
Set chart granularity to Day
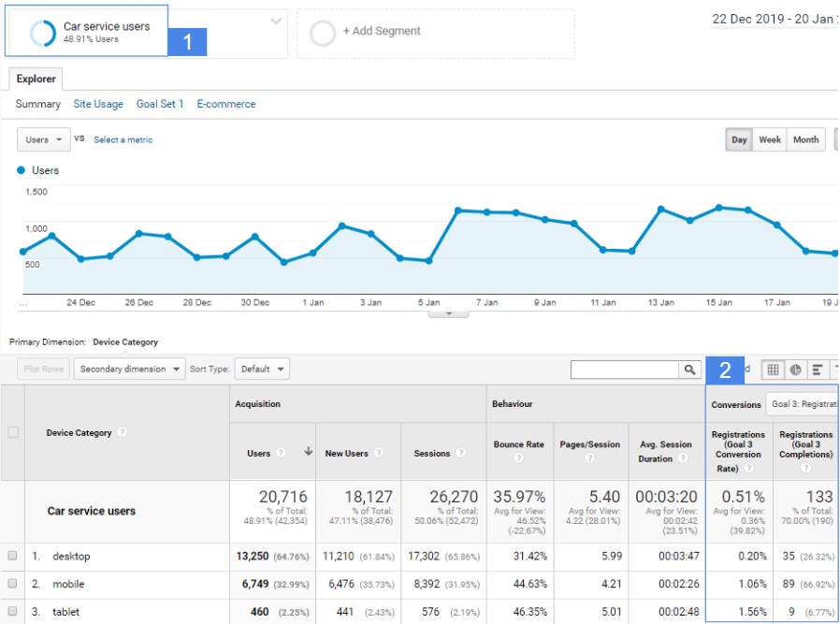(739, 139)
